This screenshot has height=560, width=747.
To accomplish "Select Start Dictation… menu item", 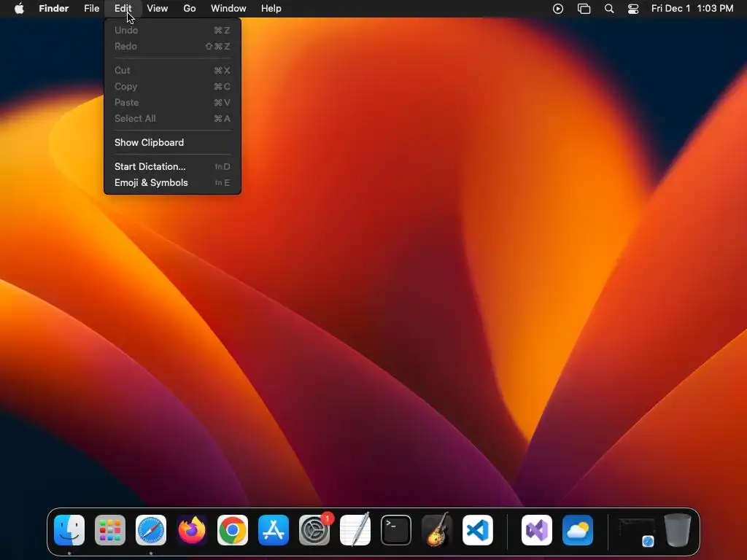I will click(x=172, y=167).
